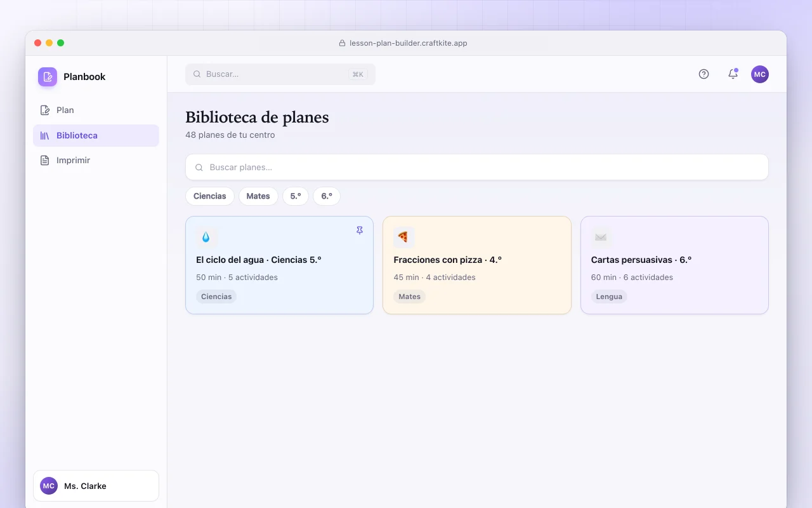Click the water drop emoji icon

[206, 237]
